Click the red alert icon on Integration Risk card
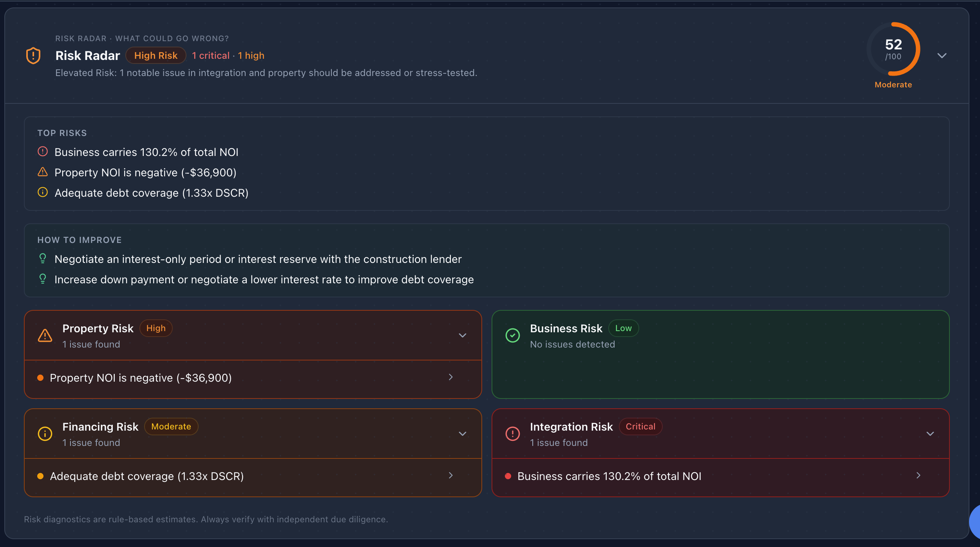Screen dimensions: 980x547 pyautogui.click(x=512, y=433)
